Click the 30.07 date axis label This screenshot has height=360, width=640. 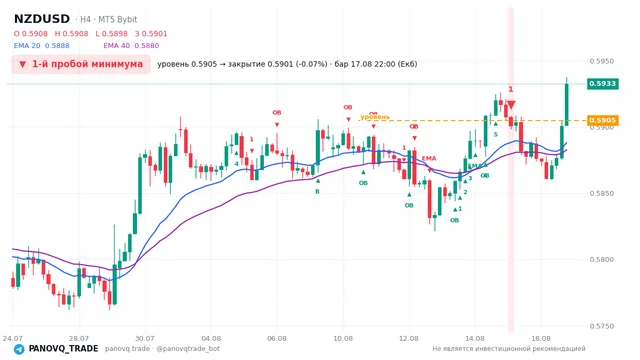(145, 338)
